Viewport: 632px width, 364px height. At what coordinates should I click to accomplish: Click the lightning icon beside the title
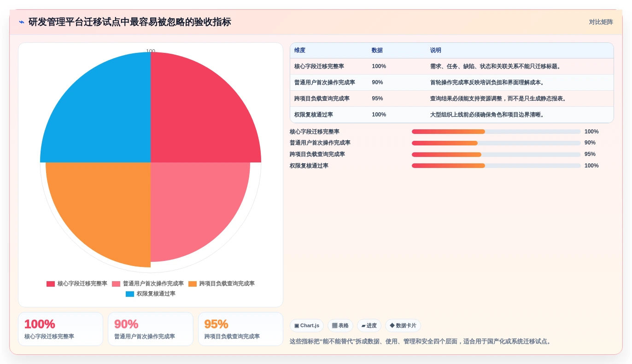pos(22,22)
